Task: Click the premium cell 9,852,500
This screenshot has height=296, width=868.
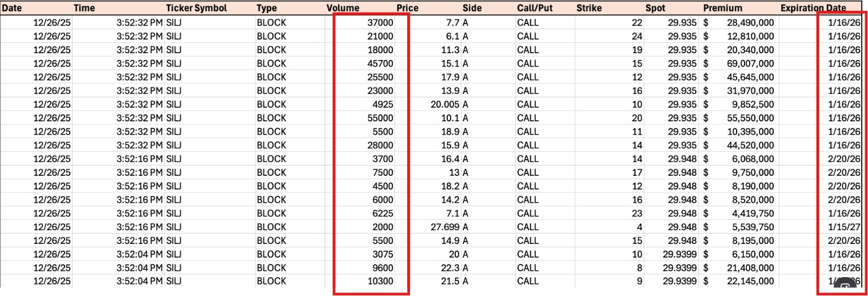Action: coord(754,104)
